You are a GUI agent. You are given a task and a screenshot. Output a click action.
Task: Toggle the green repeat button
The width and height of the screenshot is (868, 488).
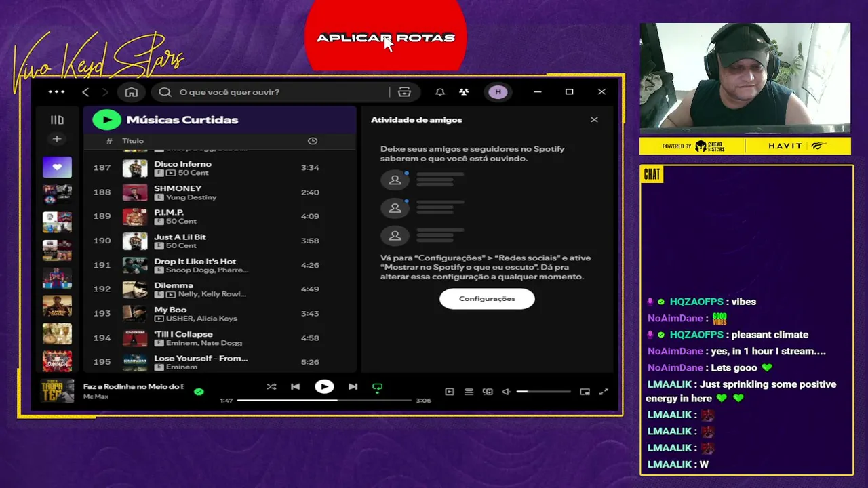(x=378, y=388)
